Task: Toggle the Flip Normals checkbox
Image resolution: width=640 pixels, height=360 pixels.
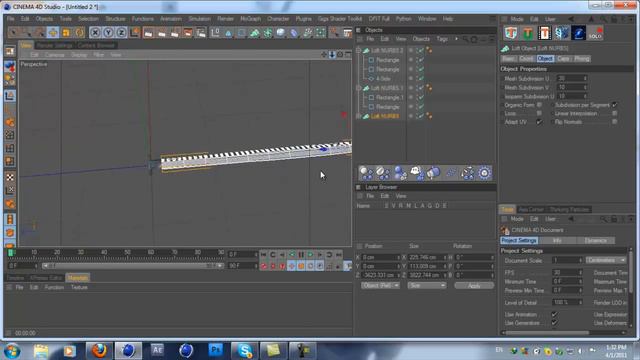Action: click(615, 122)
